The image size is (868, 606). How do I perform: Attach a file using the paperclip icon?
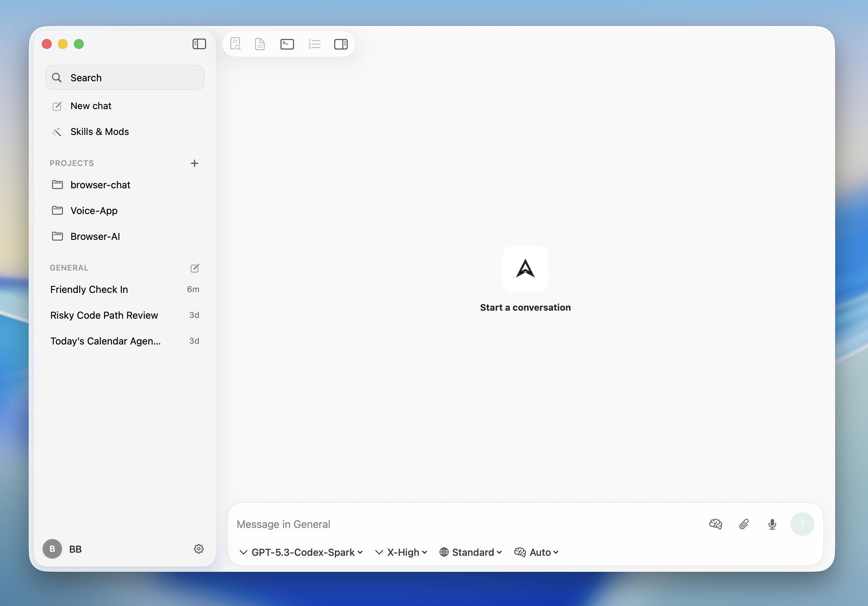pos(743,524)
